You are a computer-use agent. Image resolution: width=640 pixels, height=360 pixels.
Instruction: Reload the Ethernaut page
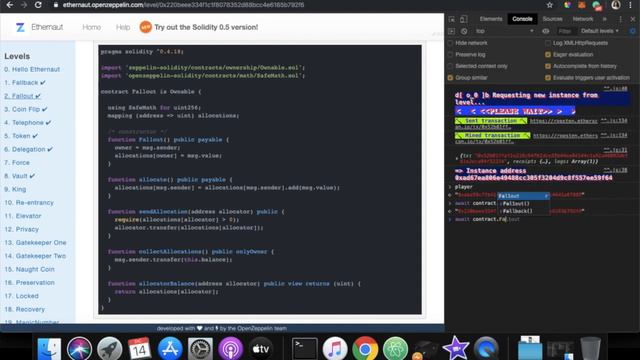tap(38, 5)
